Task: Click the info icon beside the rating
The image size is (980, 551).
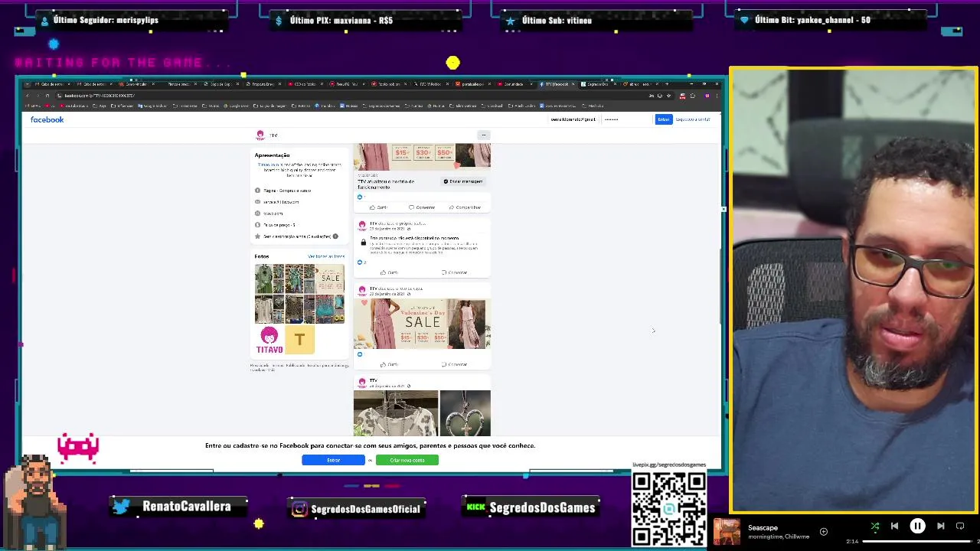Action: [335, 236]
